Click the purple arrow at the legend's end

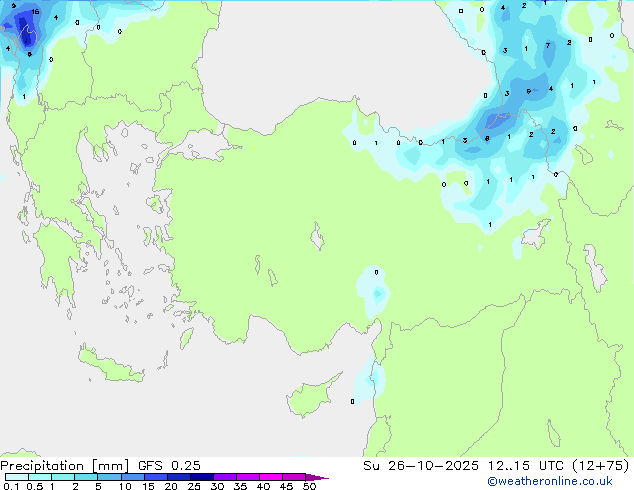pyautogui.click(x=317, y=477)
